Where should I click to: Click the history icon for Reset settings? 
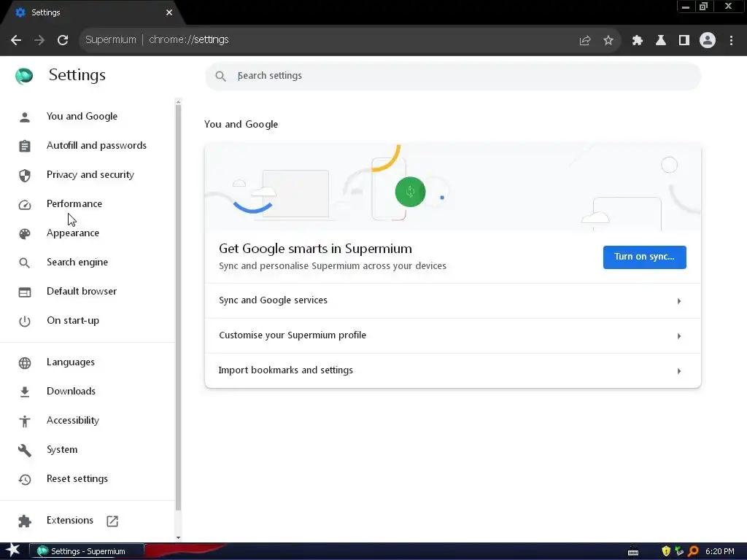click(25, 480)
